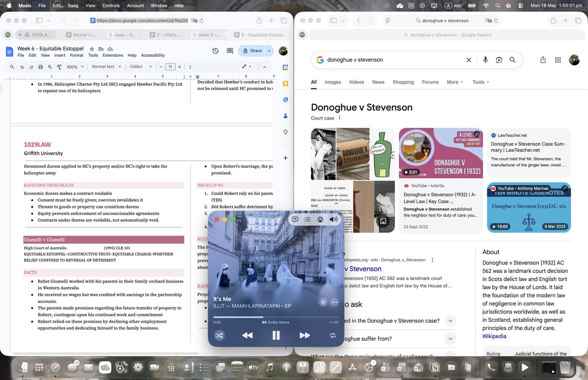Click the Share button in Google Docs
Image resolution: width=588 pixels, height=380 pixels.
click(x=252, y=51)
